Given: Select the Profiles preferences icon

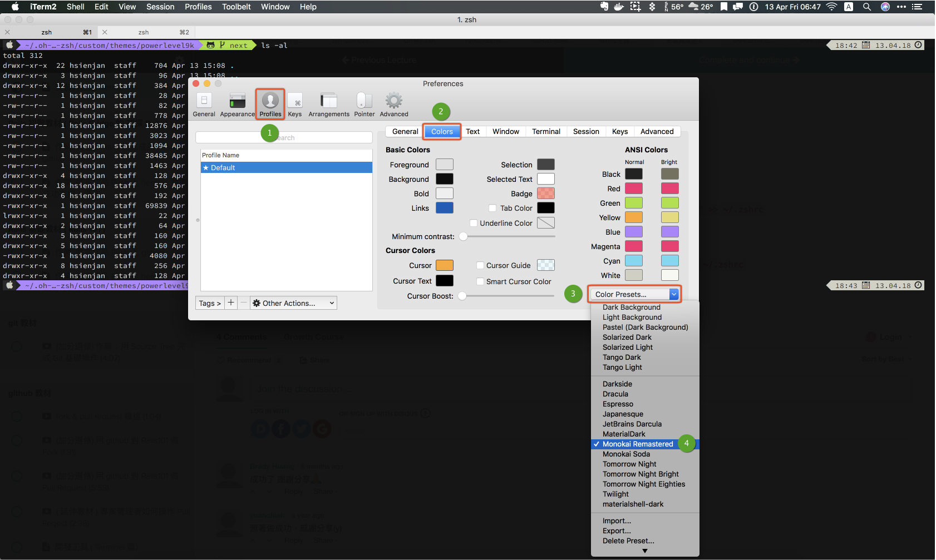Looking at the screenshot, I should click(270, 101).
